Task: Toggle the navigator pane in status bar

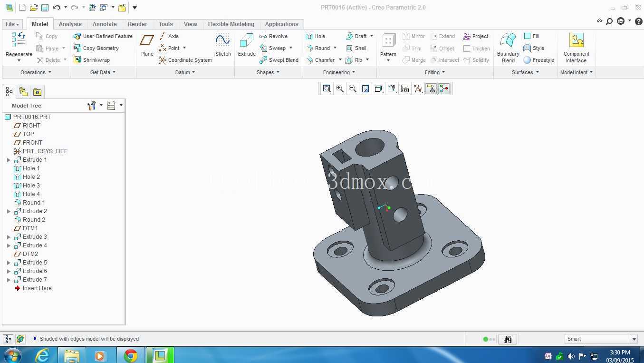Action: [x=8, y=339]
